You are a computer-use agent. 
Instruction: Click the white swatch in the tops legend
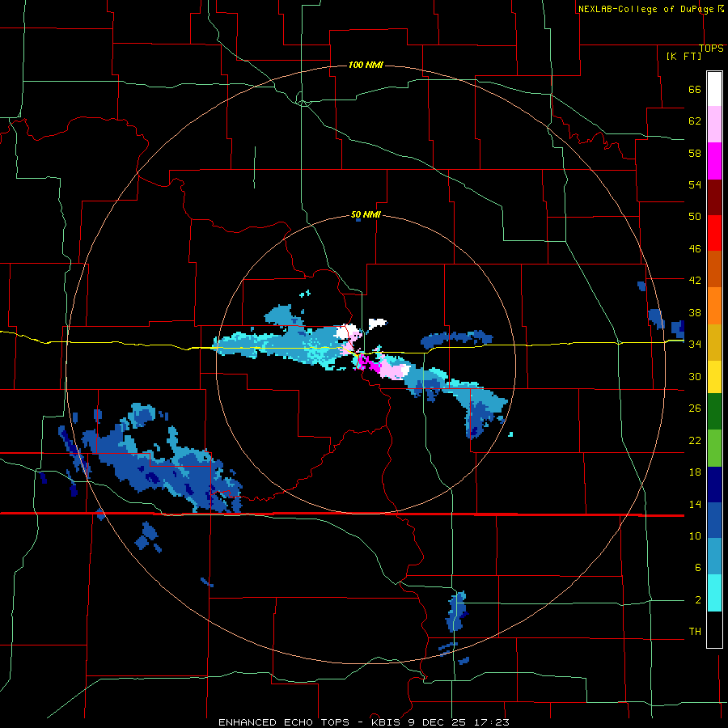714,89
